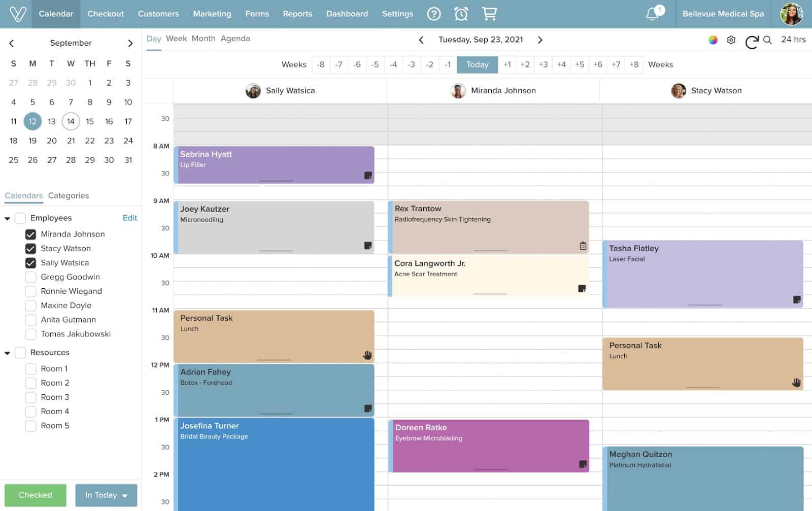
Task: Click the green Checked button
Action: click(36, 495)
